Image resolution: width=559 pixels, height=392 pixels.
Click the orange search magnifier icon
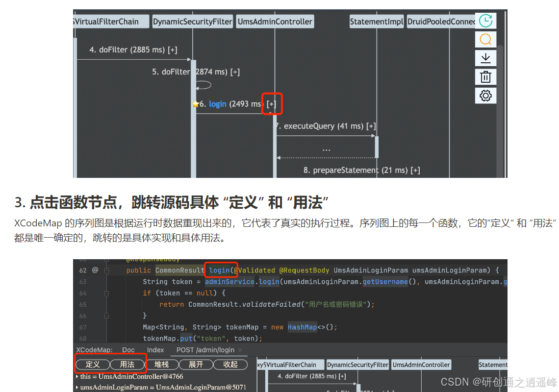click(x=485, y=39)
